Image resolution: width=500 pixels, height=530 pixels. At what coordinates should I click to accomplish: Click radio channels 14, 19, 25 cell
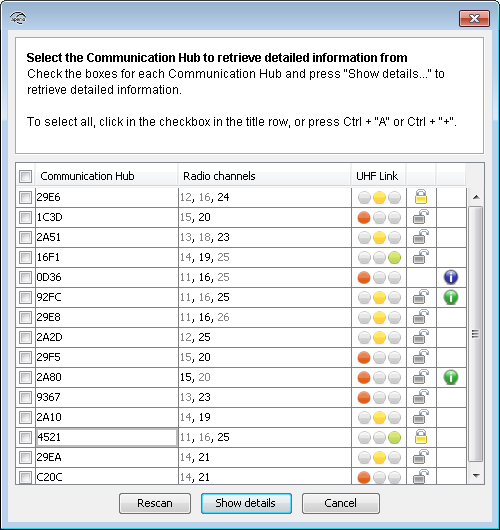pos(265,257)
